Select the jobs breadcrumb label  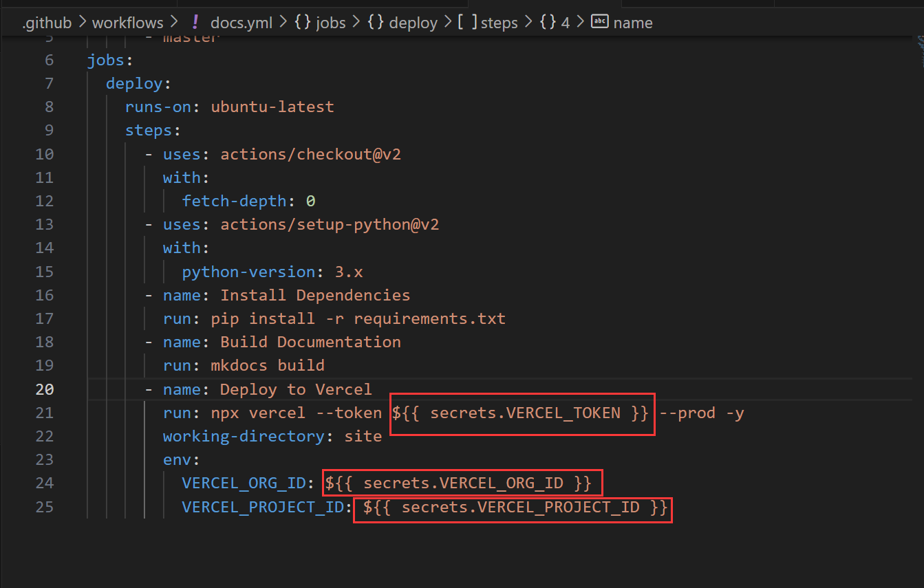click(331, 23)
